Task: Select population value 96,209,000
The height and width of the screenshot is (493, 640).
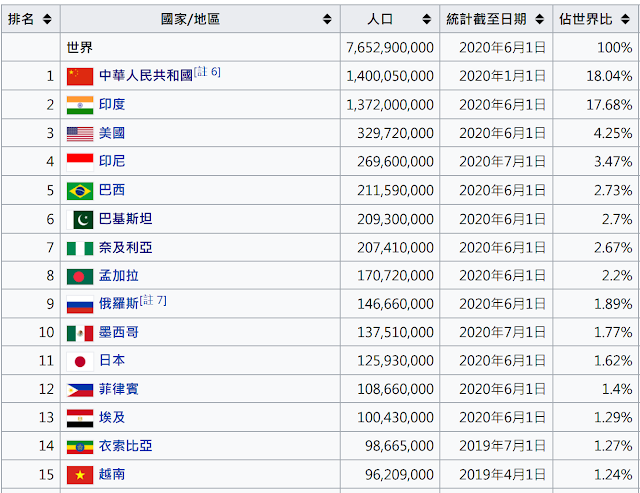Action: [x=399, y=475]
